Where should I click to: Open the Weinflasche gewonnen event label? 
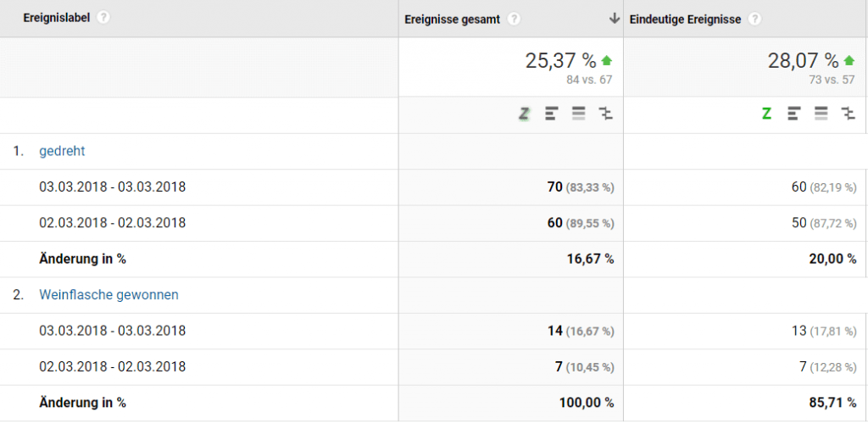(x=108, y=295)
